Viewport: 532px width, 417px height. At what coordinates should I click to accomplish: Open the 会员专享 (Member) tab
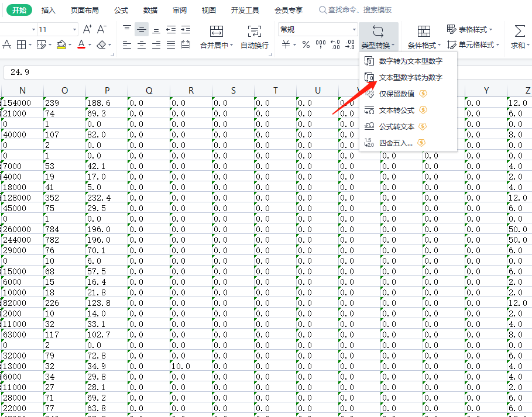pos(289,10)
